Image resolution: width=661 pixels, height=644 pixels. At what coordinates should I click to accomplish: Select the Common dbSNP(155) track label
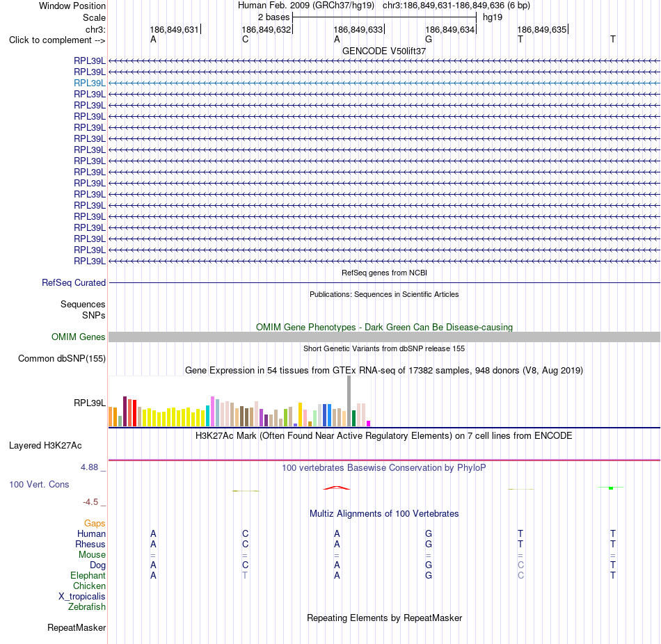(x=61, y=359)
